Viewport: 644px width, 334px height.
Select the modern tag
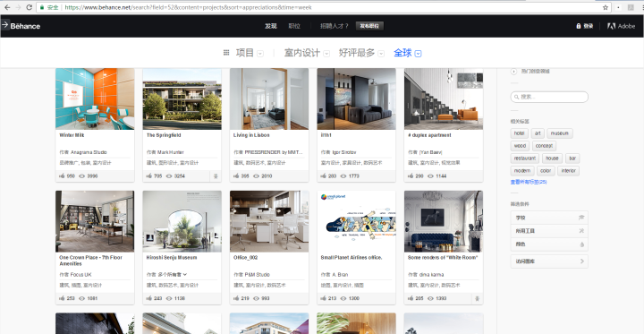coord(522,171)
